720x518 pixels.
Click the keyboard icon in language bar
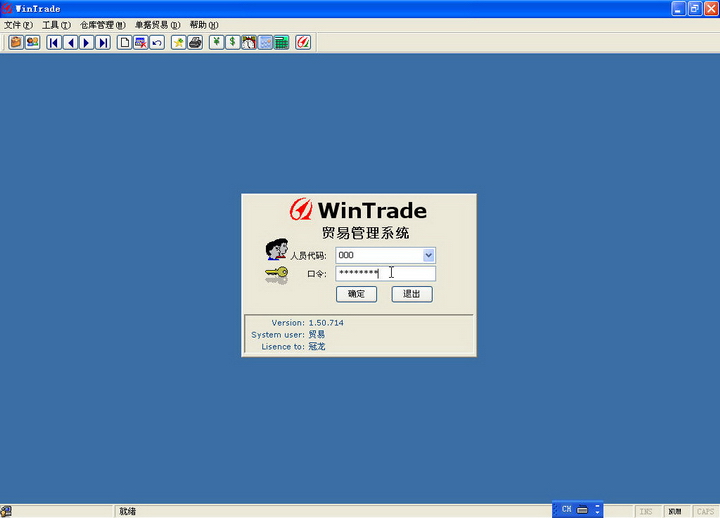(x=582, y=509)
